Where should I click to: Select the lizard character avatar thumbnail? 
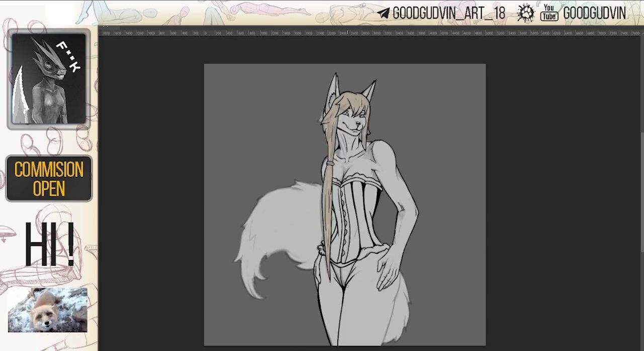click(x=49, y=79)
